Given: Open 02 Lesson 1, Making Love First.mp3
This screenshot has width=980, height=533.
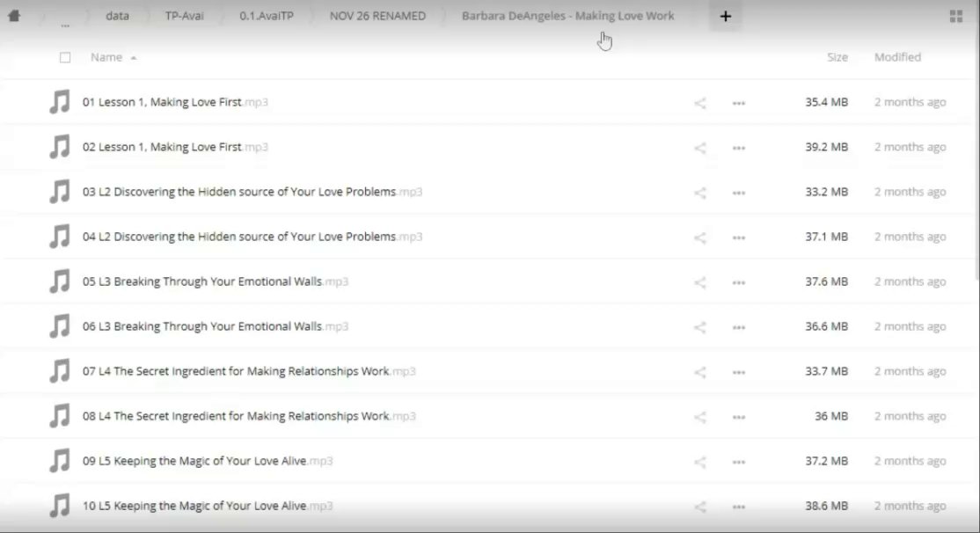Looking at the screenshot, I should (x=162, y=147).
